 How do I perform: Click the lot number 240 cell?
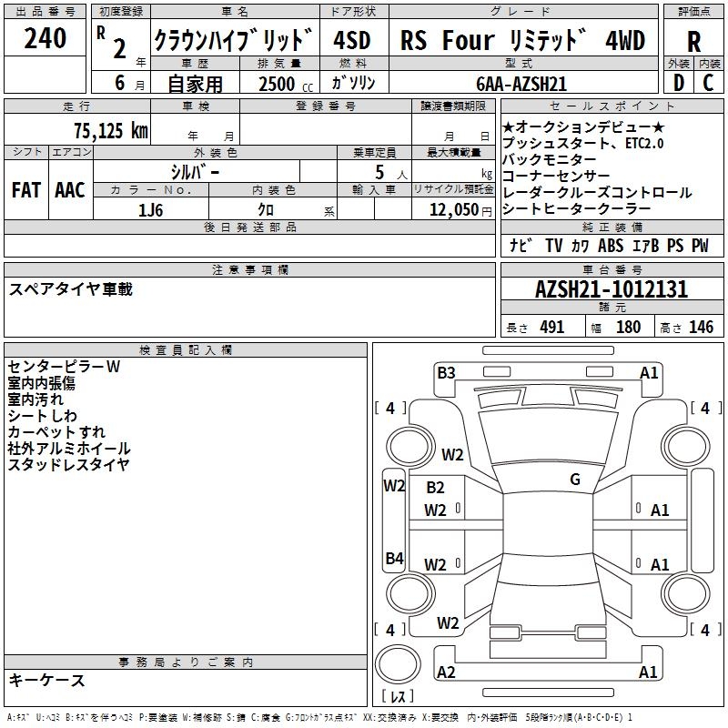[x=45, y=38]
